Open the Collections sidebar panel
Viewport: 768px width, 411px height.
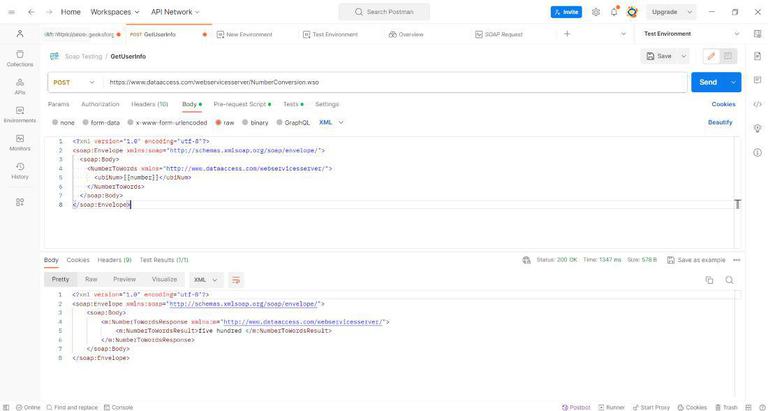click(20, 58)
